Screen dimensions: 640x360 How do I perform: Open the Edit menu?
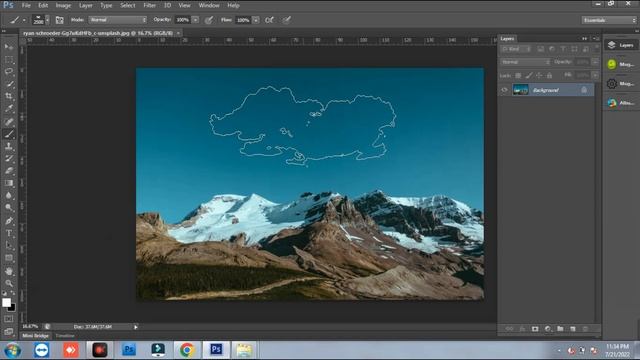[43, 6]
